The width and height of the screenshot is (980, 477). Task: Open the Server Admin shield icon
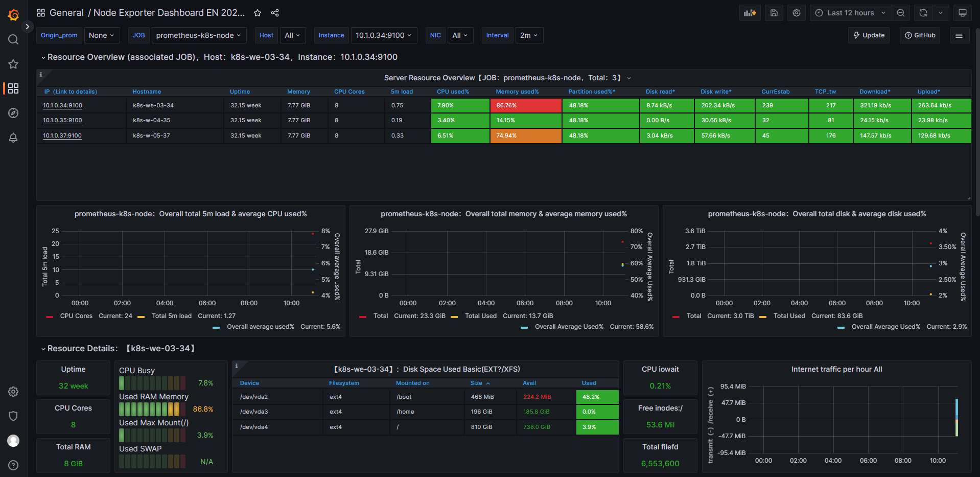pos(13,416)
